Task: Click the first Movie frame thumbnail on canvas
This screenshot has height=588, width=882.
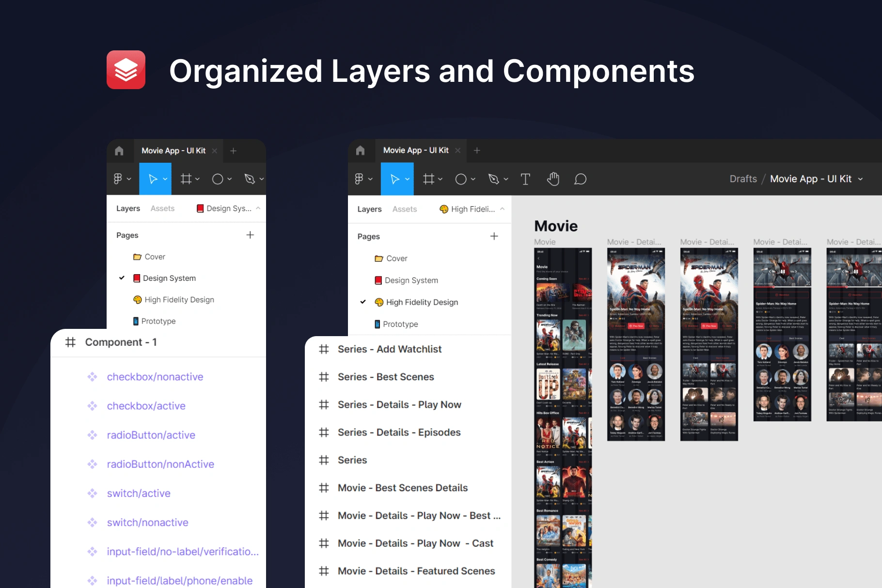Action: tap(563, 418)
